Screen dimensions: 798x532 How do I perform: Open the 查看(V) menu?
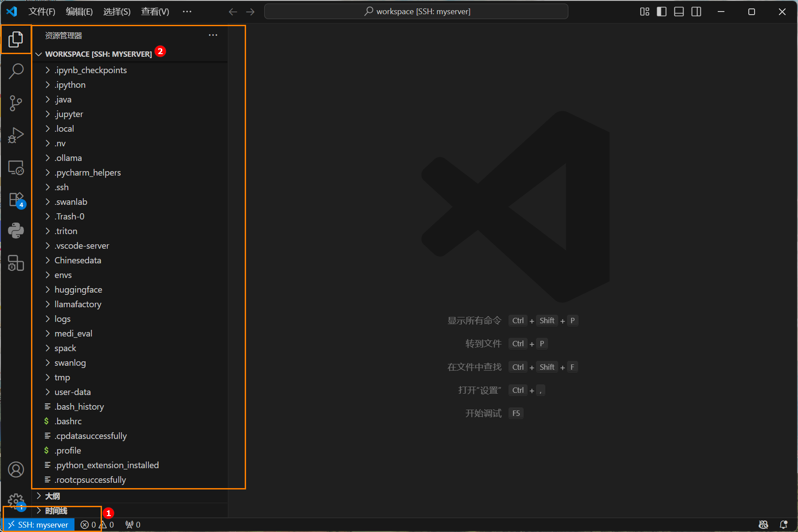[x=155, y=12]
